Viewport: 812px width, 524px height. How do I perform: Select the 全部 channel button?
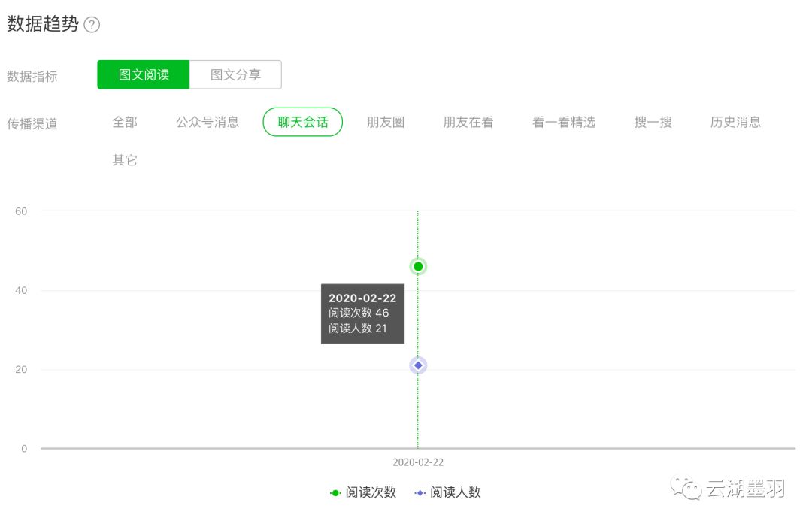click(125, 122)
